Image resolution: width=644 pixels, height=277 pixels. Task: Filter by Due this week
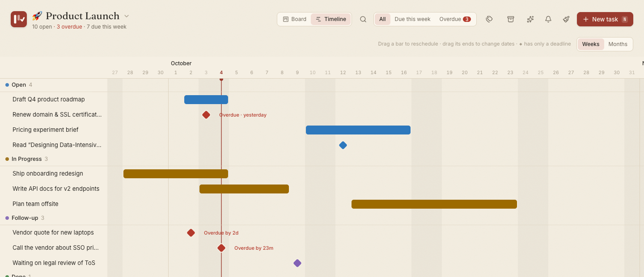(x=412, y=19)
